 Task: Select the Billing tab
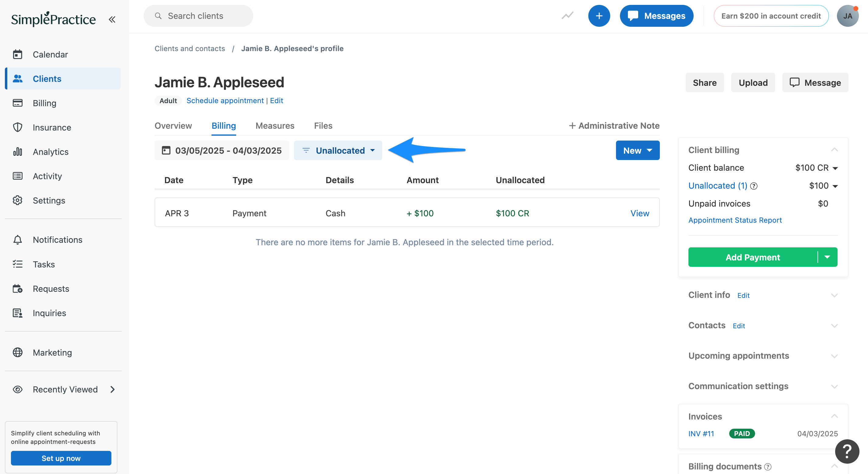[x=224, y=126]
